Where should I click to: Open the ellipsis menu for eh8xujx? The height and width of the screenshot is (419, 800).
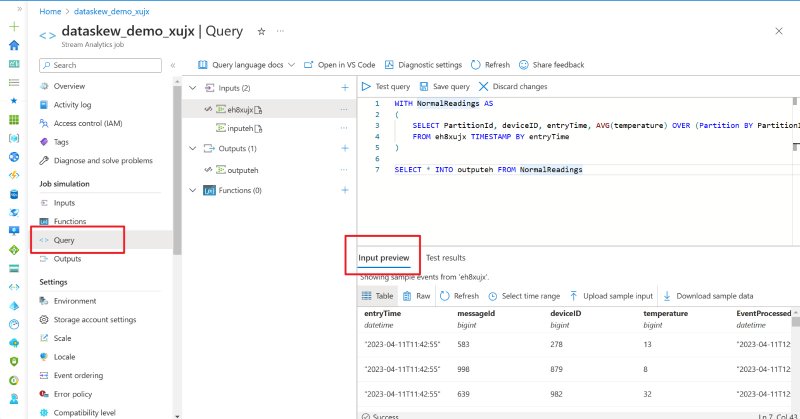(344, 110)
